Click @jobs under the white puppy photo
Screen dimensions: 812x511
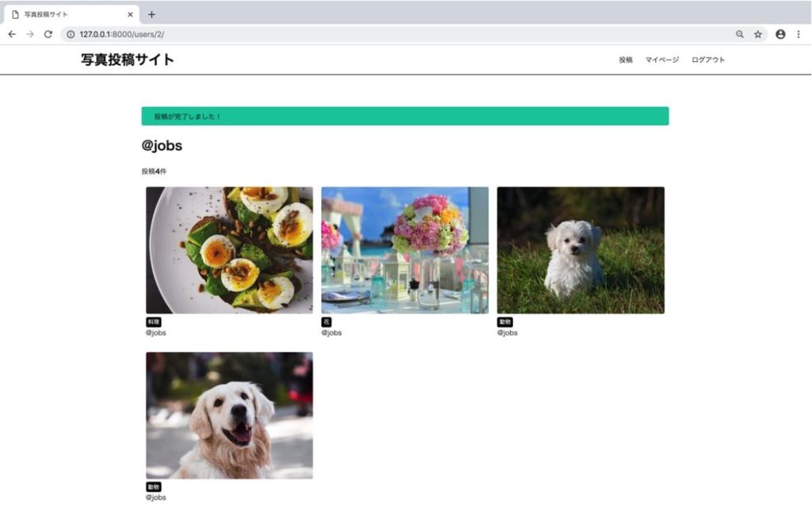click(x=507, y=332)
